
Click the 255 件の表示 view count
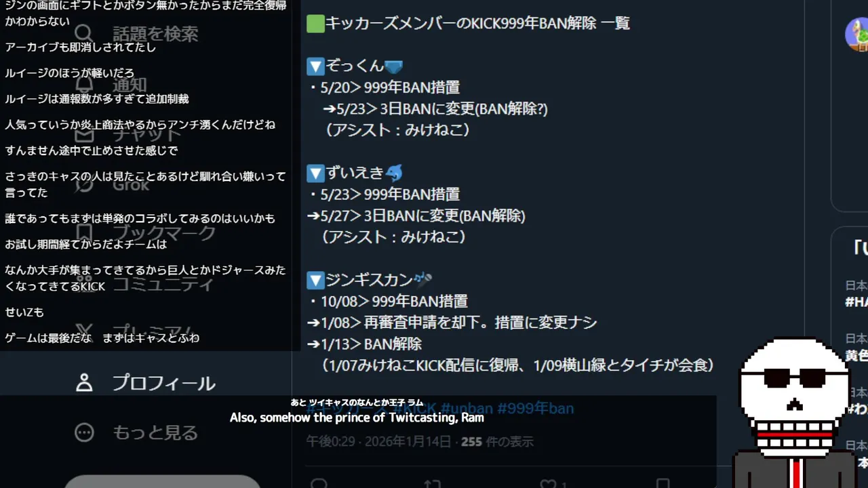tap(497, 442)
